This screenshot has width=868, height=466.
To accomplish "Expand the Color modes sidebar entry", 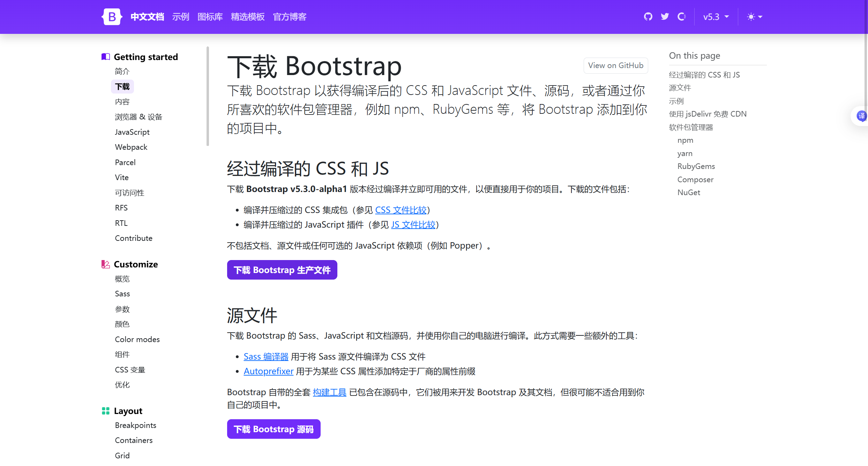I will 137,339.
